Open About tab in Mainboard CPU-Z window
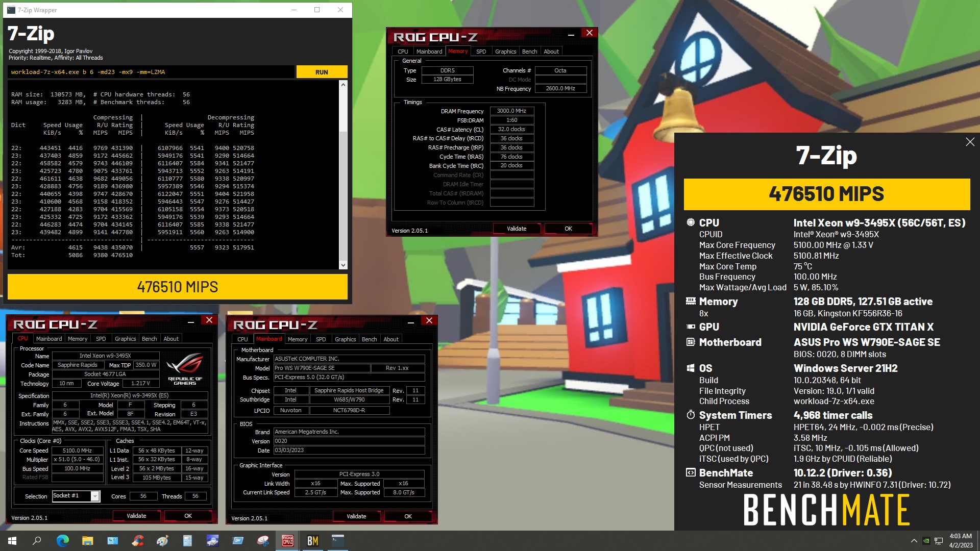Screen dimensions: 980x551 (391, 339)
